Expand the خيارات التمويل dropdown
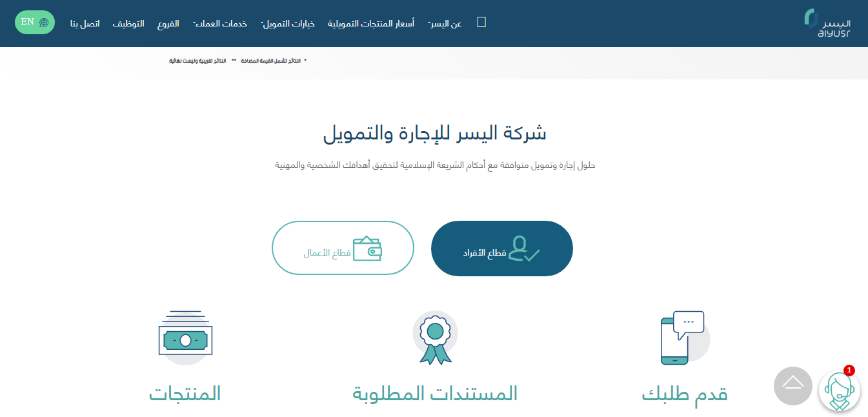The height and width of the screenshot is (417, 868). coord(288,24)
